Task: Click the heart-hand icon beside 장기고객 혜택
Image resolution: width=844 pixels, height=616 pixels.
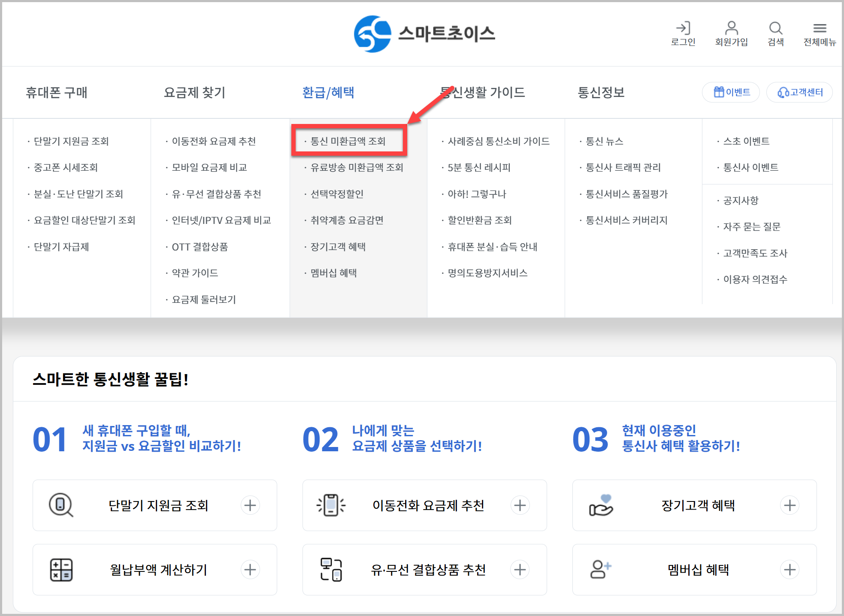Action: (601, 505)
